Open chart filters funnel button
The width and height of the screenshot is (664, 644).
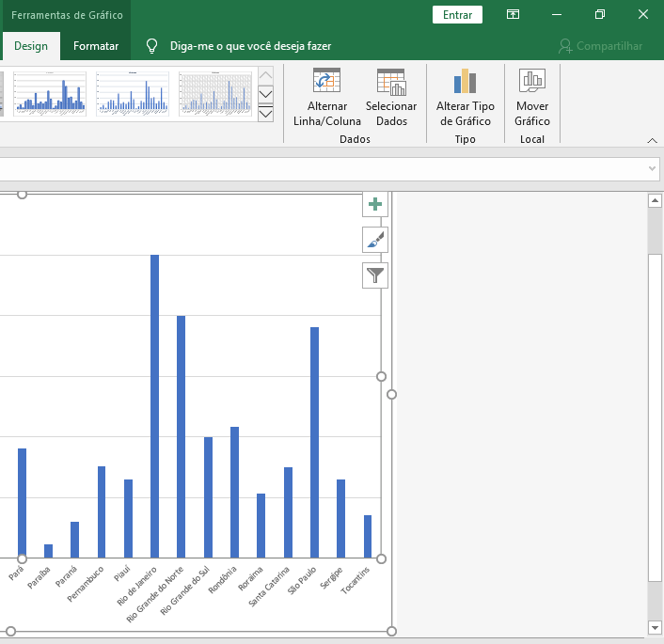tap(375, 275)
